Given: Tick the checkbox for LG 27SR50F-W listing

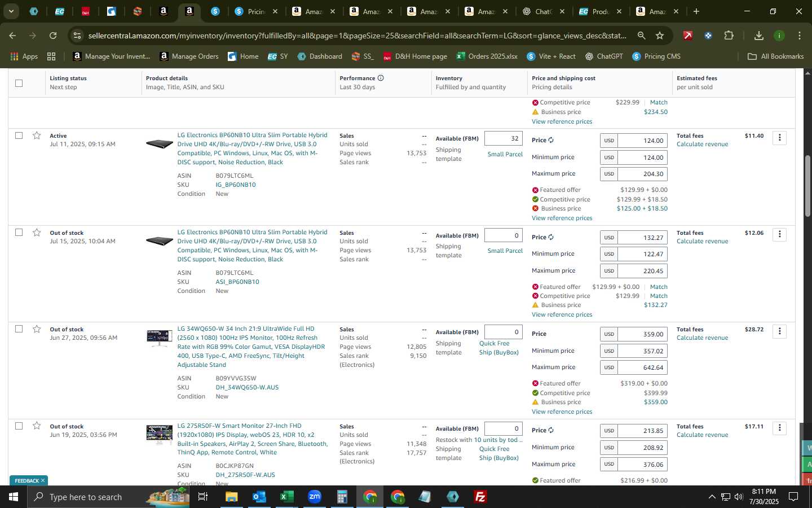Looking at the screenshot, I should coord(19,426).
